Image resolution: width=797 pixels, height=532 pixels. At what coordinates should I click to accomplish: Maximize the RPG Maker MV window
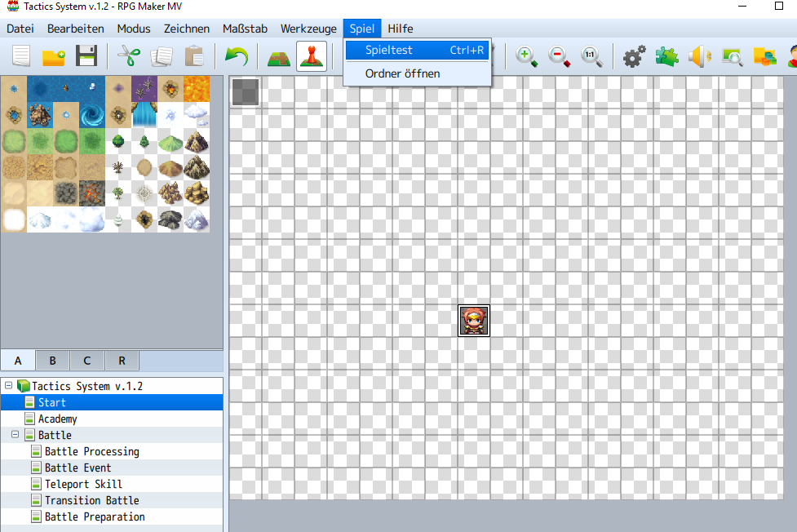(x=779, y=6)
